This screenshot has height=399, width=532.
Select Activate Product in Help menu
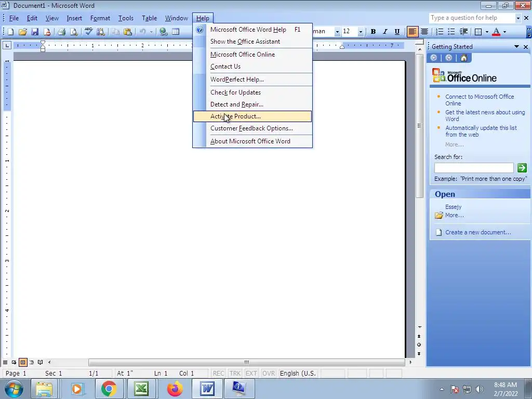click(x=252, y=116)
